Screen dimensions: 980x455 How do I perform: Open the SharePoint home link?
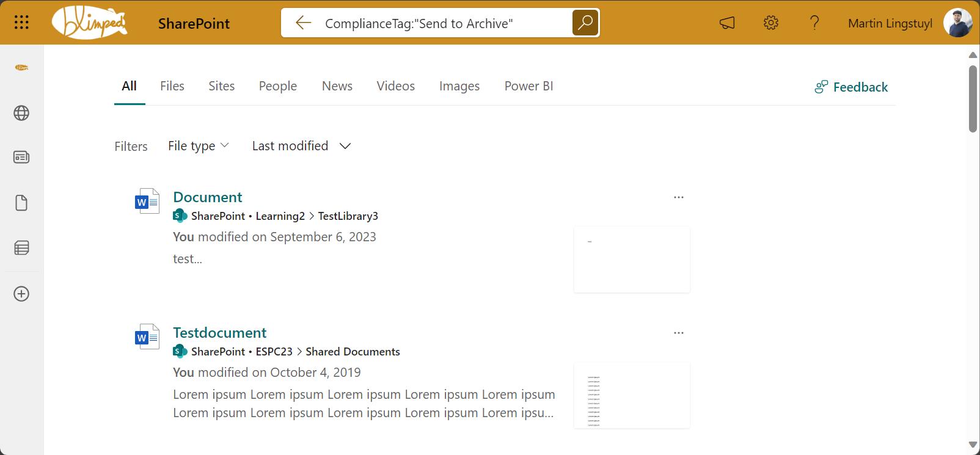(194, 23)
